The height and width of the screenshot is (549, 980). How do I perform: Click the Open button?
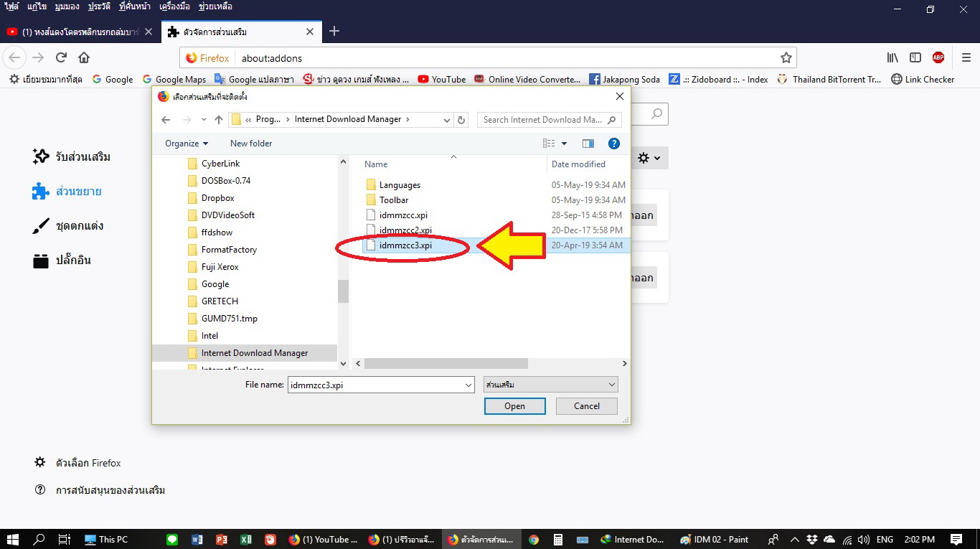[514, 406]
